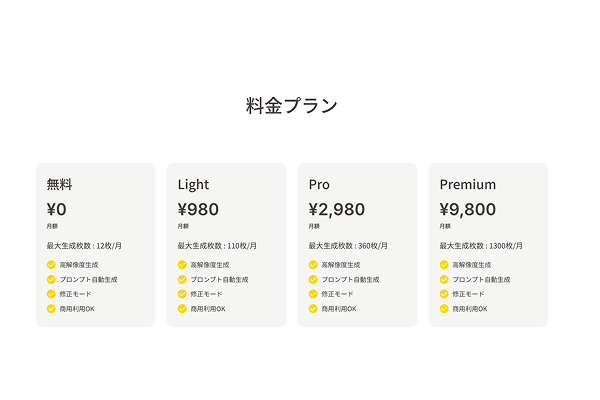
Task: Click the 料金プラン heading
Action: tap(292, 106)
